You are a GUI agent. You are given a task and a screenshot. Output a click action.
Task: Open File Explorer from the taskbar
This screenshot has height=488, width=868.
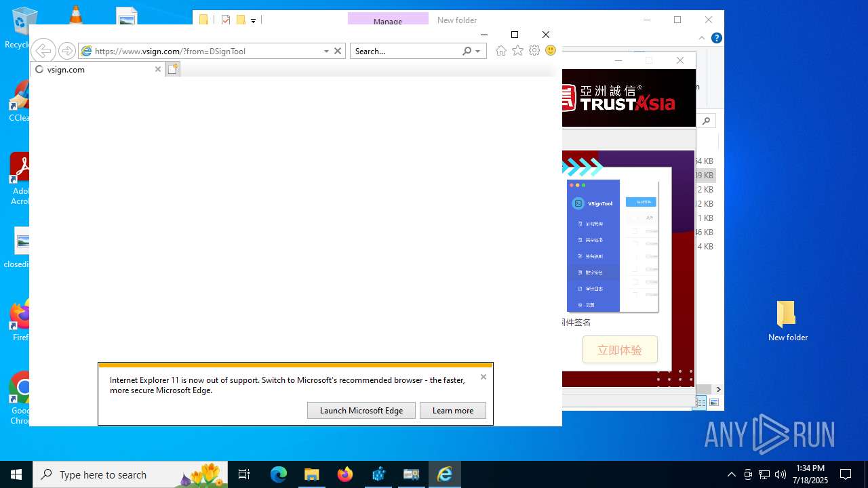tap(312, 474)
